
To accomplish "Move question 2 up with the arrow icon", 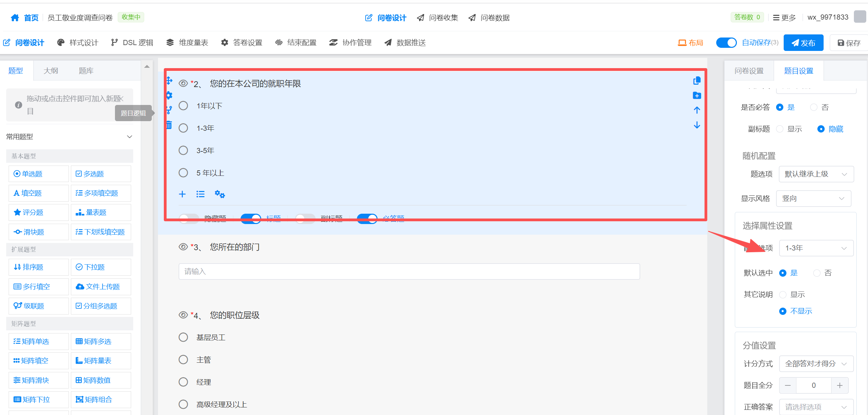I will (x=697, y=110).
